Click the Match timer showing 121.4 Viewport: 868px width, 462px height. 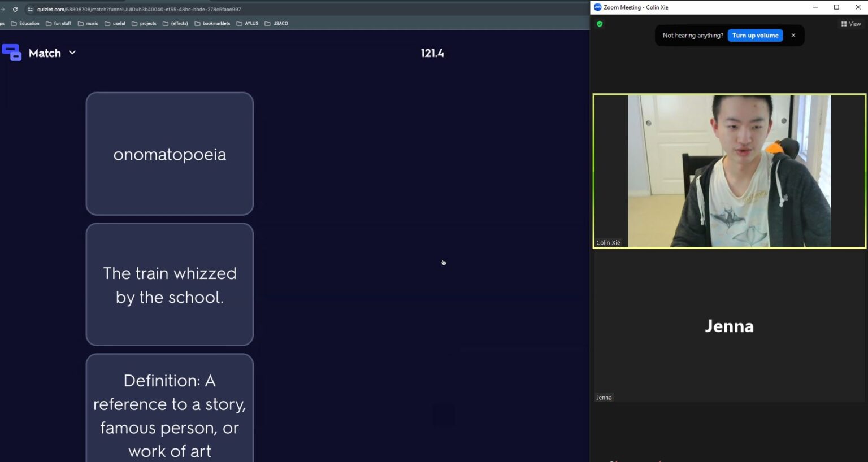point(432,53)
